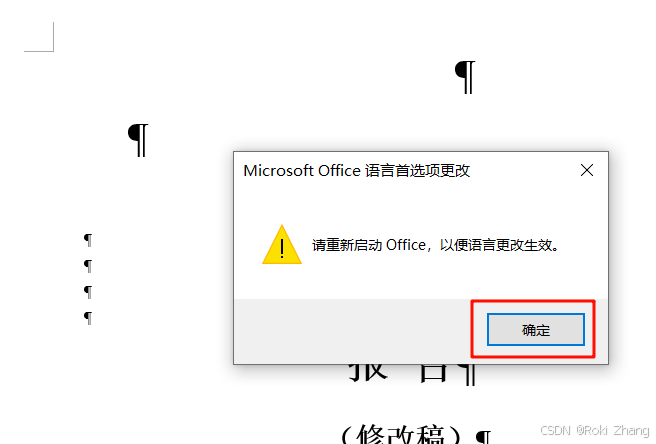
Task: Click the paragraph mark after （修改稿）
Action: 483,437
